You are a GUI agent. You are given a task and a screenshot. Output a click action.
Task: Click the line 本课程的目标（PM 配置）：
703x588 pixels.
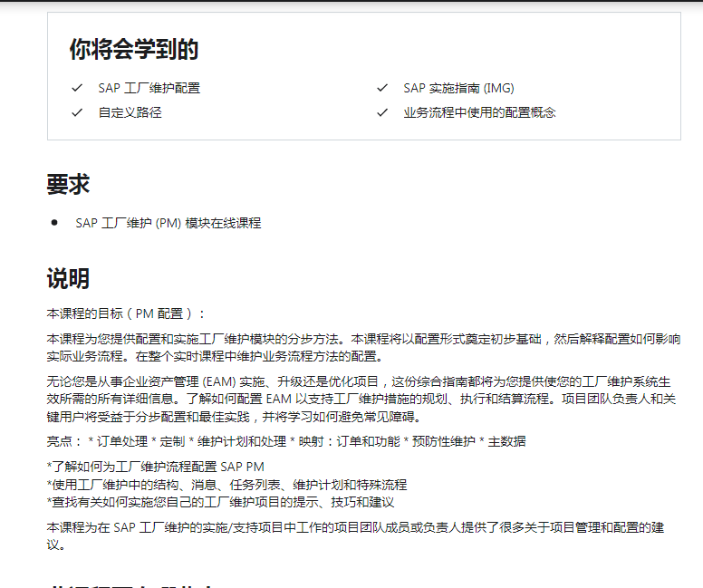pyautogui.click(x=126, y=313)
